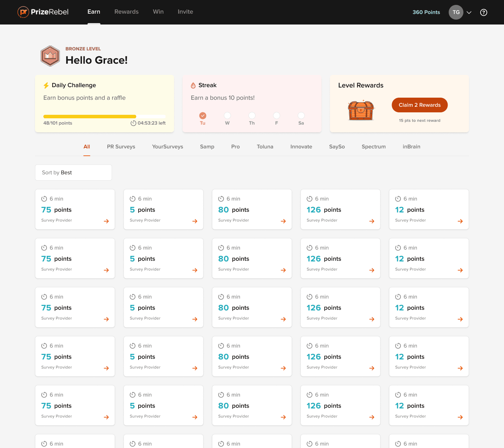Go to the Earn navigation tab
Image resolution: width=504 pixels, height=448 pixels.
(x=94, y=12)
